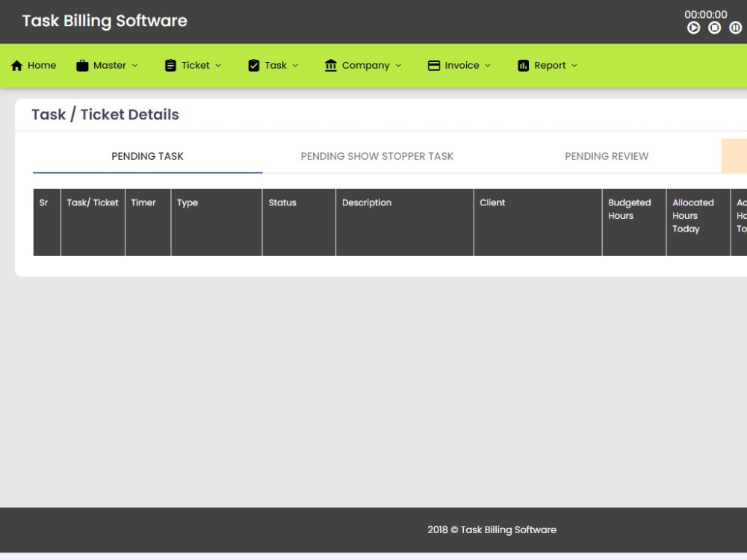Click the Status column header
Viewport: 747px width, 560px height.
coord(300,223)
